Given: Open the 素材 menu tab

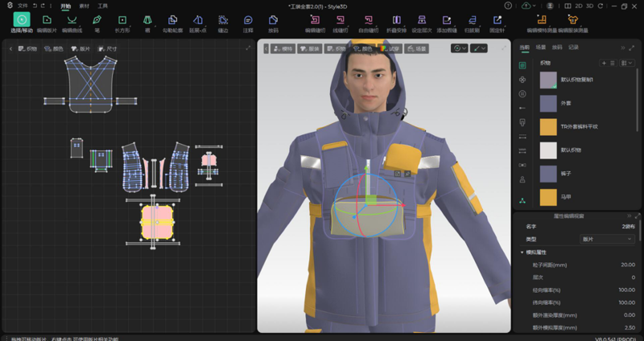Looking at the screenshot, I should pyautogui.click(x=85, y=6).
